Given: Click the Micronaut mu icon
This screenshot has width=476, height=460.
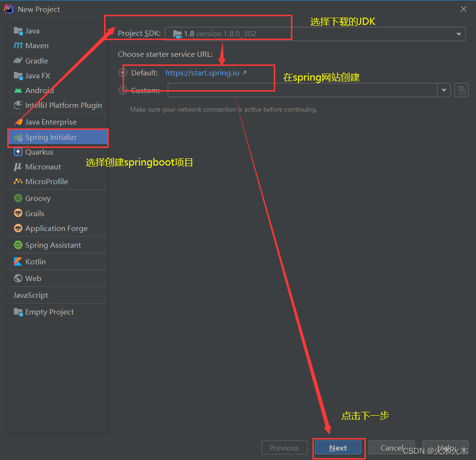Looking at the screenshot, I should click(x=18, y=167).
